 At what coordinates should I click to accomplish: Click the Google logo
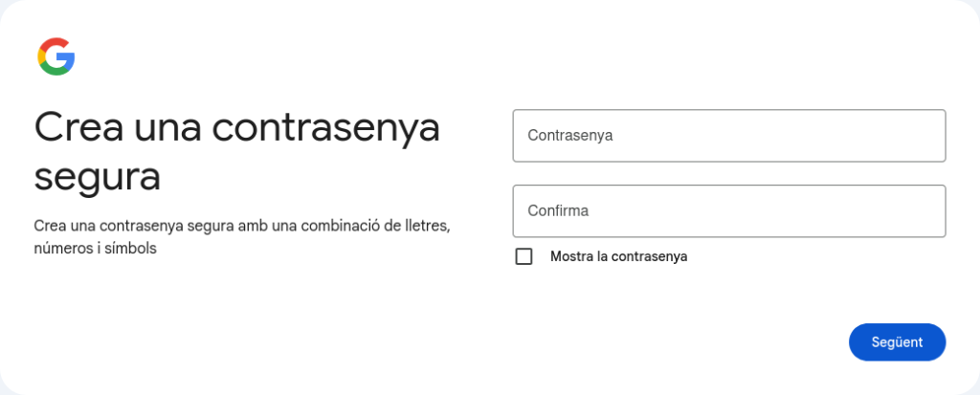(56, 57)
